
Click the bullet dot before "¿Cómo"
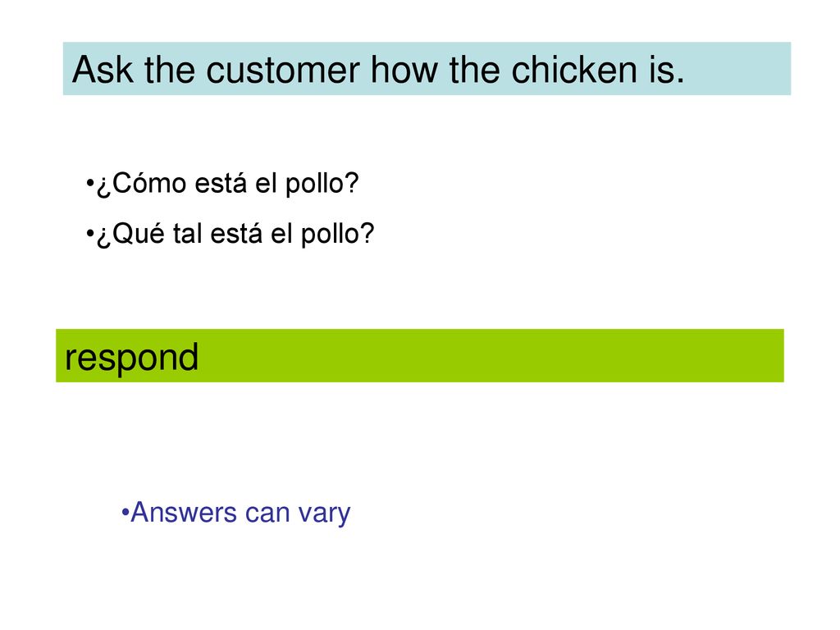89,184
